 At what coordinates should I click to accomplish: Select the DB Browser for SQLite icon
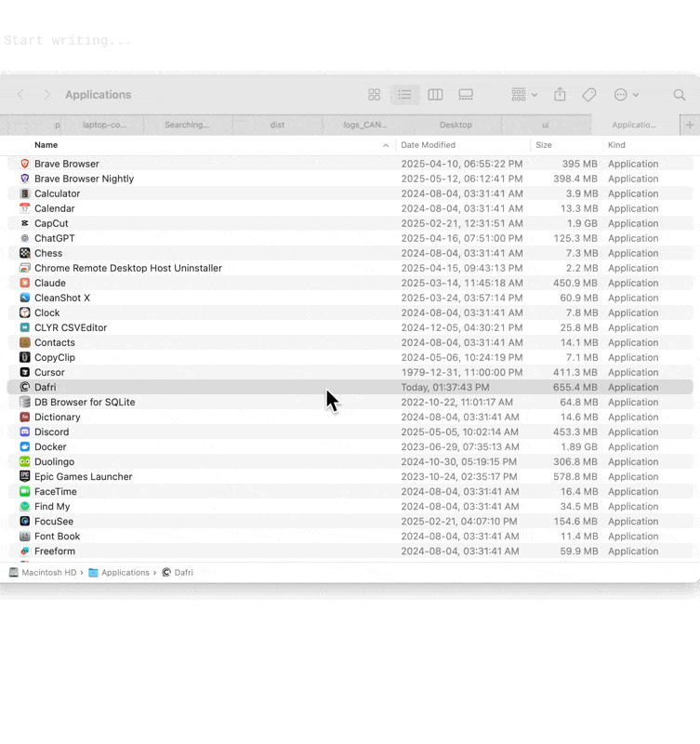point(25,402)
